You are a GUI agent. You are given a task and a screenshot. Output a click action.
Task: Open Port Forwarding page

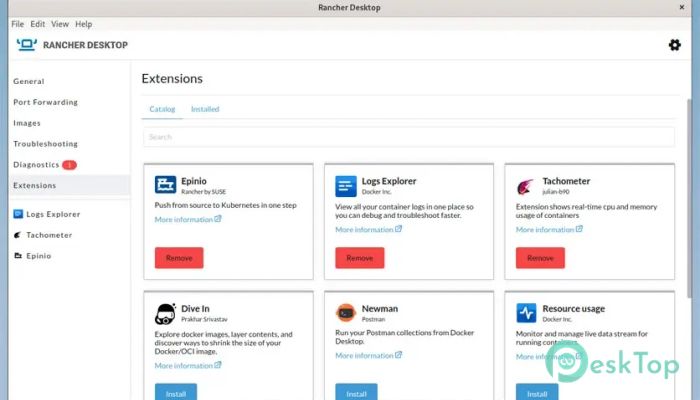pos(46,102)
